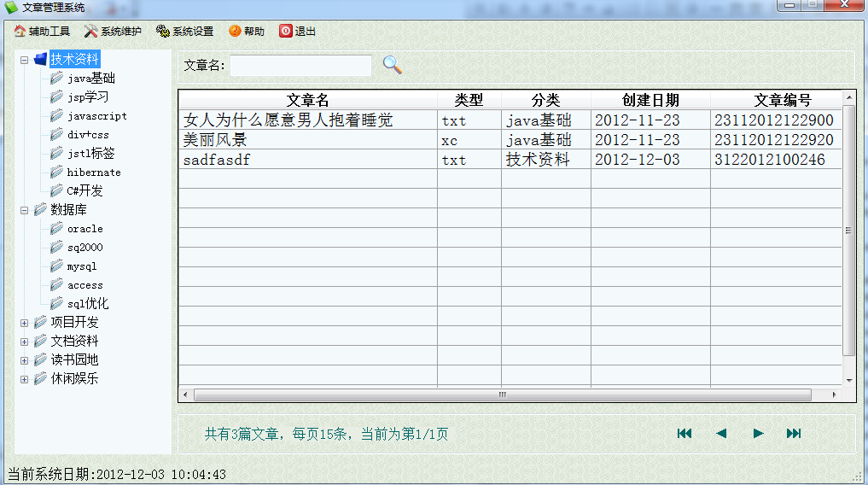This screenshot has width=868, height=485.
Task: Click the horizontal scrollbar left arrow
Action: pos(185,394)
